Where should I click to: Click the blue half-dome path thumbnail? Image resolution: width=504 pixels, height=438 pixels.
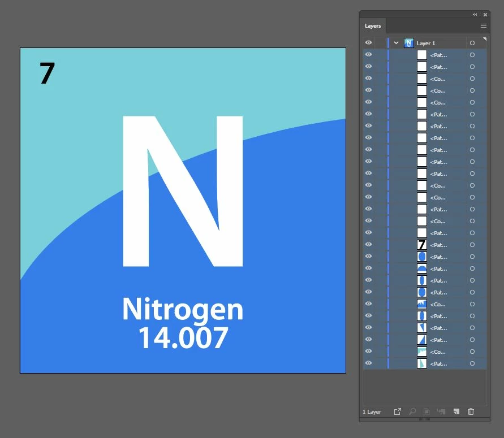(x=422, y=268)
